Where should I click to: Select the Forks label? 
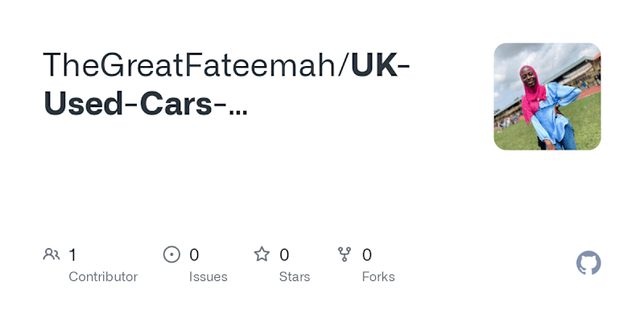click(378, 277)
